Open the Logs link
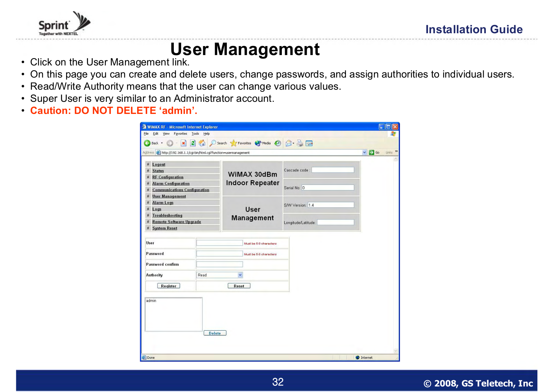 tap(157, 209)
